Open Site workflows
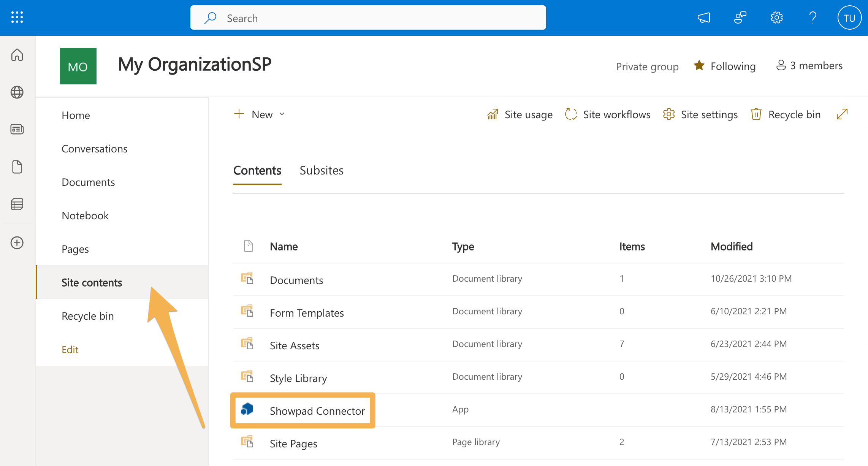This screenshot has width=868, height=466. [x=607, y=114]
